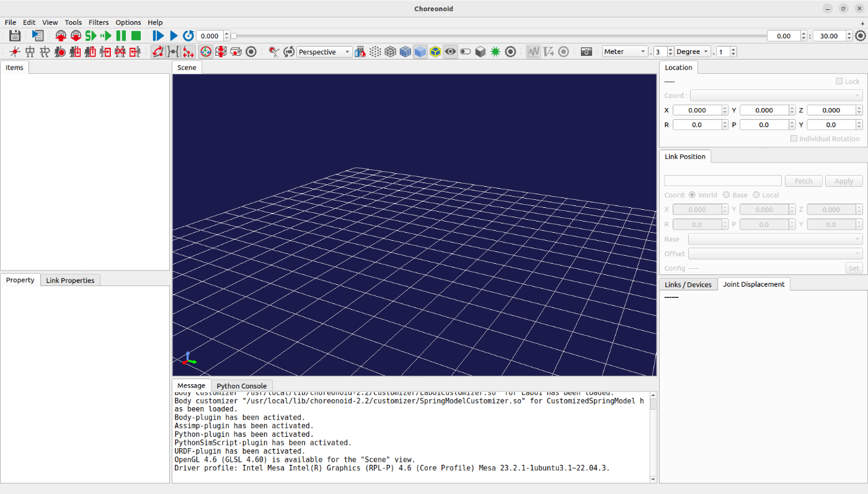Click the camera screenshot icon
The width and height of the screenshot is (868, 494).
(586, 52)
